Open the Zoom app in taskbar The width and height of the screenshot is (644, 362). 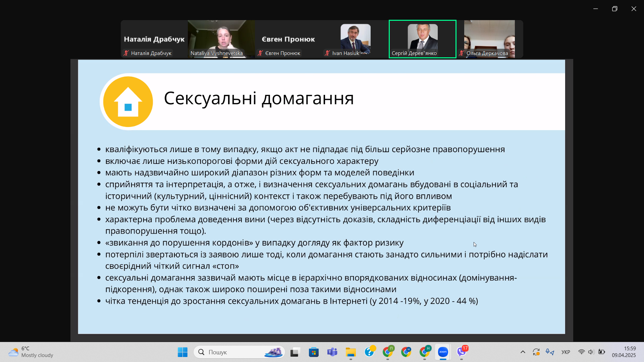(x=443, y=352)
